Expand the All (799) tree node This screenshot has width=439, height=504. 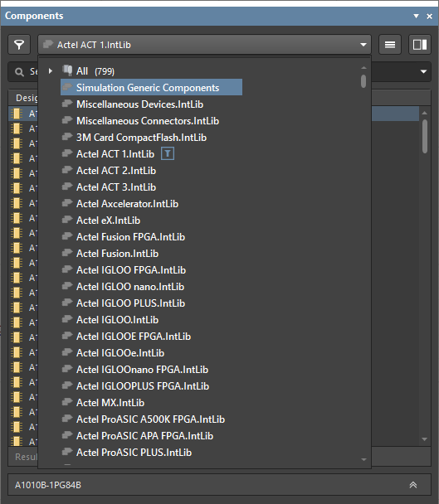pyautogui.click(x=51, y=70)
